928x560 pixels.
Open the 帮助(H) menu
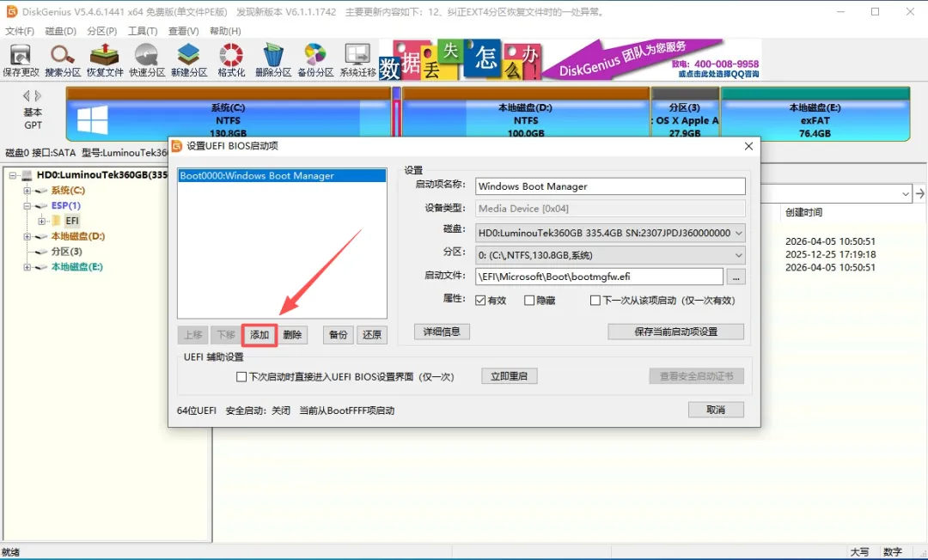click(225, 31)
